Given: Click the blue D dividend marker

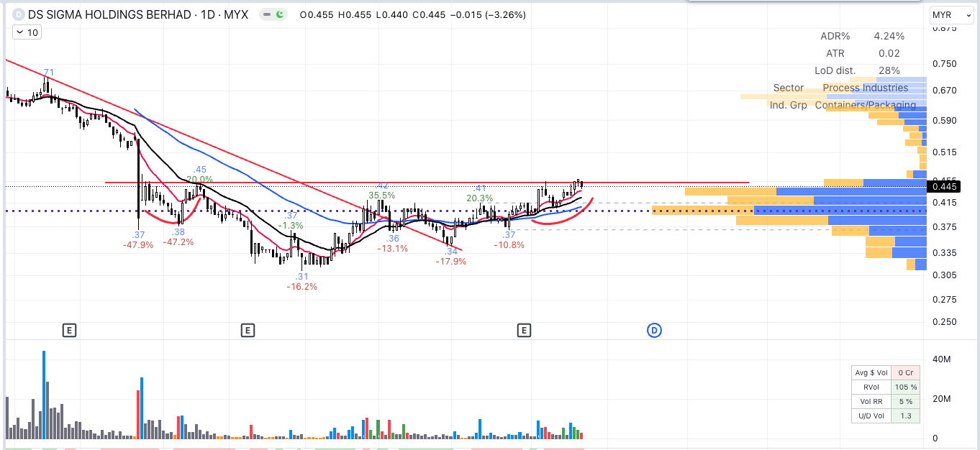Looking at the screenshot, I should pyautogui.click(x=654, y=331).
